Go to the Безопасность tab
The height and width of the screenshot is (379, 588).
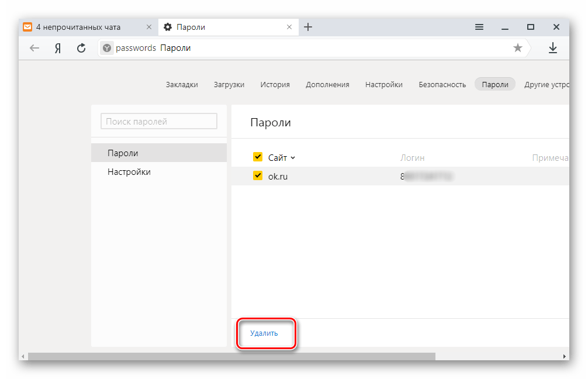442,84
